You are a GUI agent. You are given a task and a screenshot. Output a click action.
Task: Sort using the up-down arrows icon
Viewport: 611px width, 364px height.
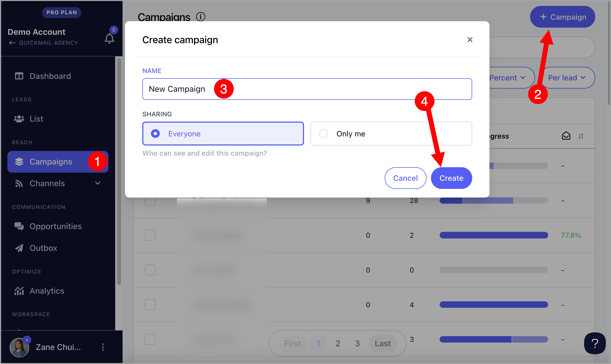tap(581, 136)
